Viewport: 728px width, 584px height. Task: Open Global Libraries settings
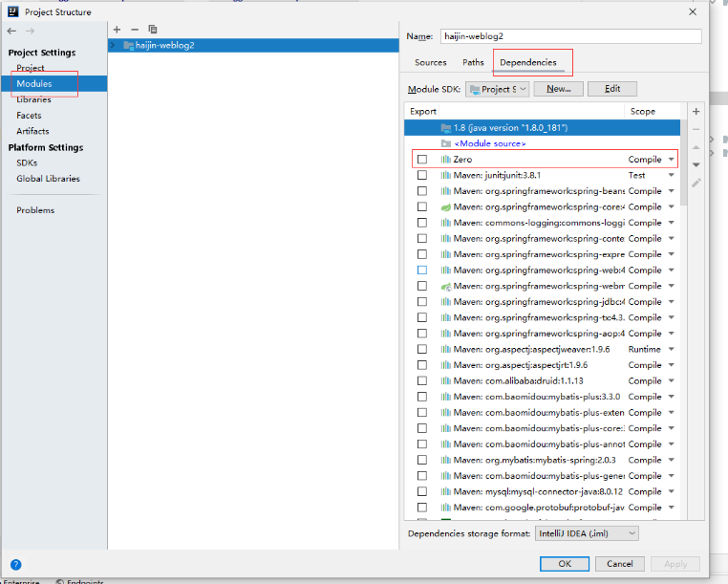(x=49, y=179)
